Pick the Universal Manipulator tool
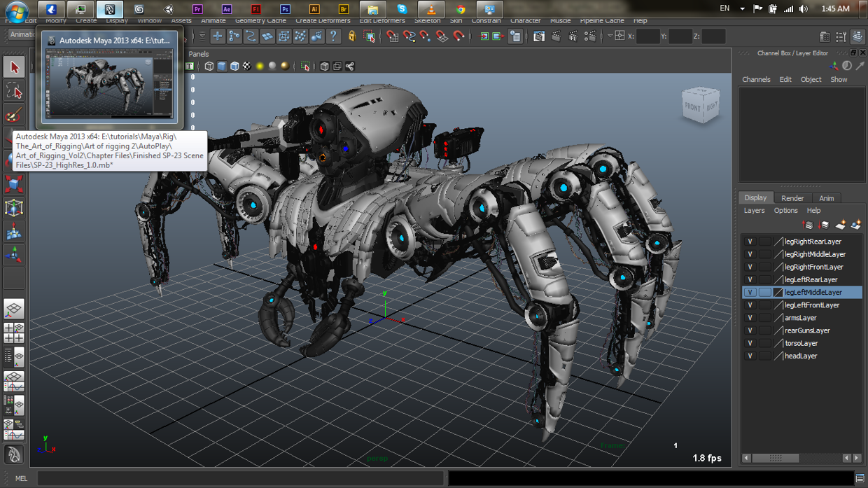 click(x=14, y=208)
